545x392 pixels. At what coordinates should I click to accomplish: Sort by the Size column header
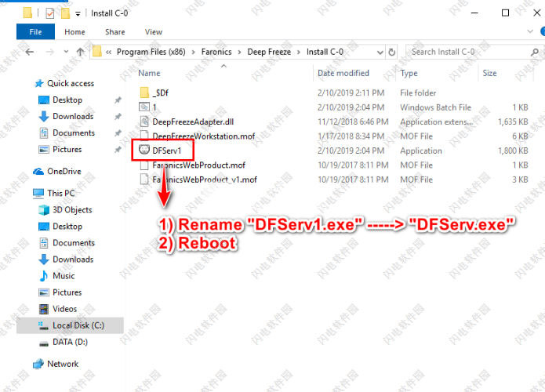(489, 74)
